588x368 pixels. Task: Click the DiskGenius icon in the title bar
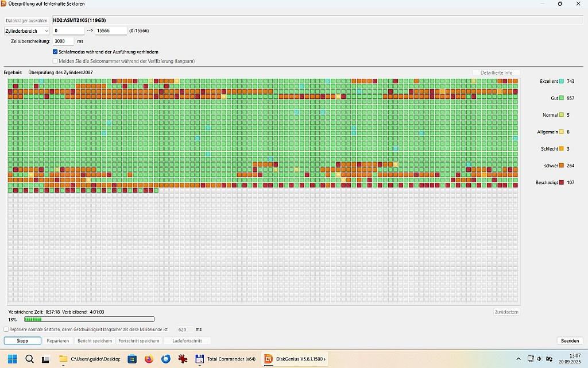(x=3, y=4)
